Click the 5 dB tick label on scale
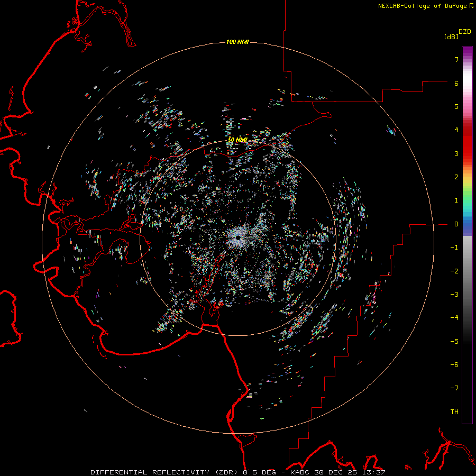Image resolution: width=476 pixels, height=476 pixels. (456, 106)
